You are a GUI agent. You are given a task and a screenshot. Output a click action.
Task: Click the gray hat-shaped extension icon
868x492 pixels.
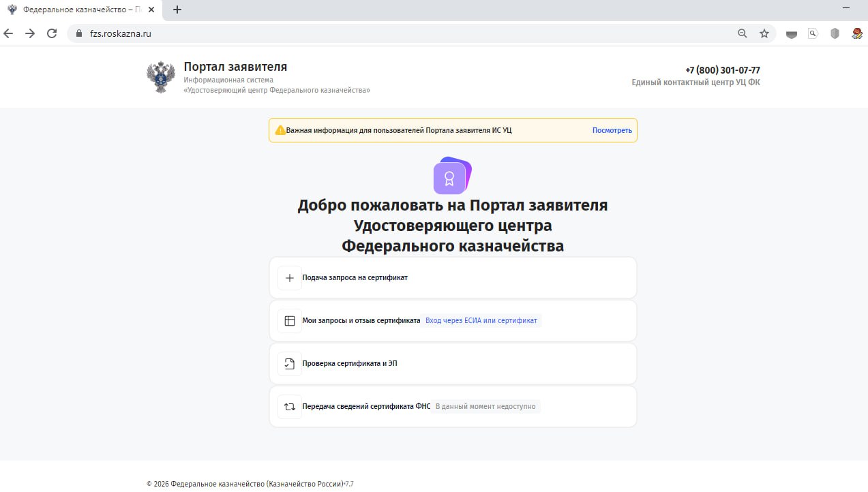(792, 33)
